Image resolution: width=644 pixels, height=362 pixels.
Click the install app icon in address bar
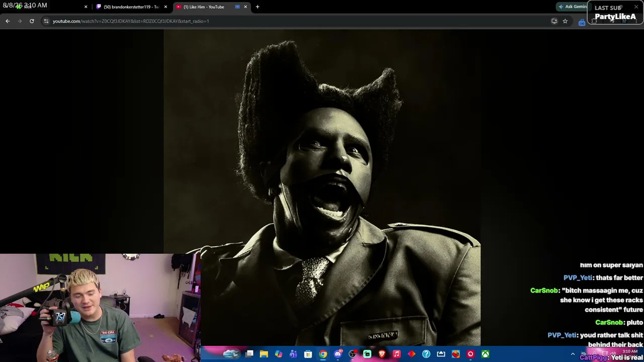pos(554,21)
